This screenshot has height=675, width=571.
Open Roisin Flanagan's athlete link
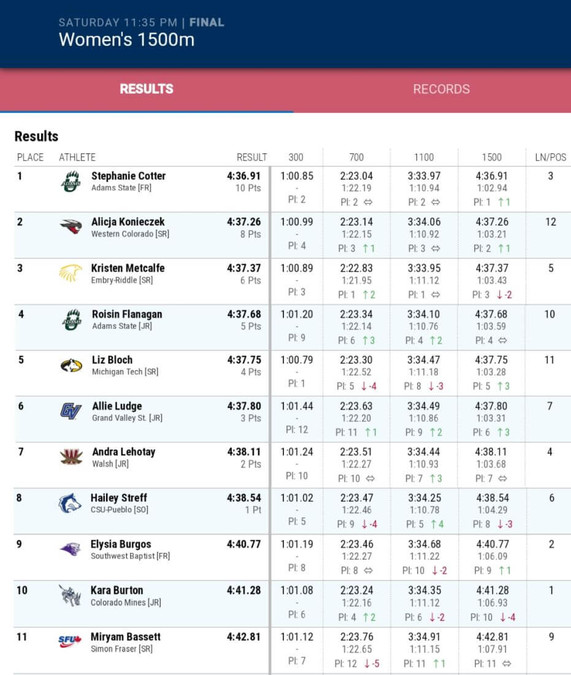[x=127, y=314]
